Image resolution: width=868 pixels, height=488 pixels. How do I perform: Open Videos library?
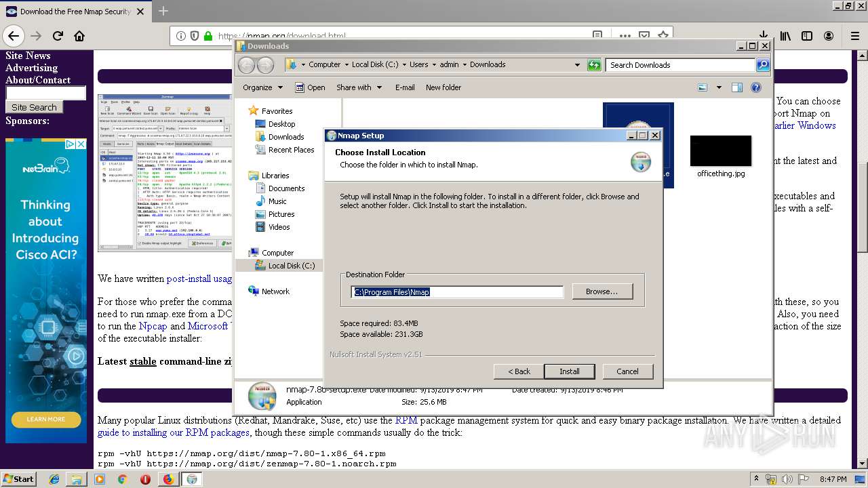[x=279, y=227]
